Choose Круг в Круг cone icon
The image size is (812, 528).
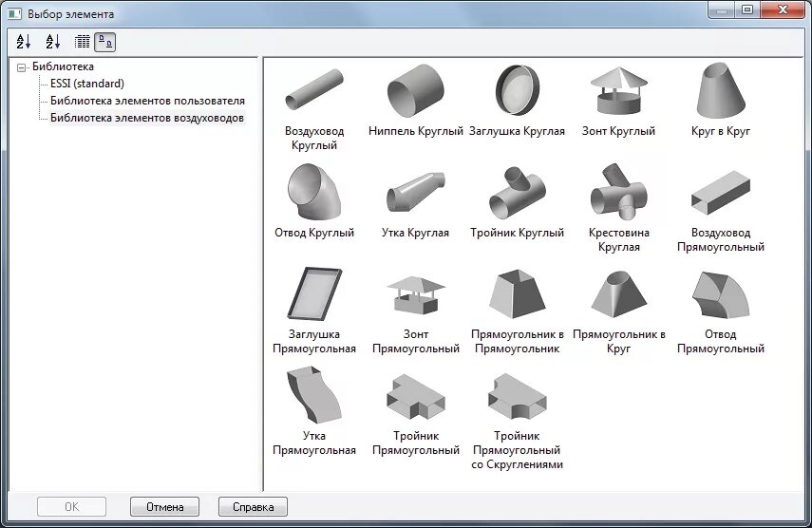720,90
